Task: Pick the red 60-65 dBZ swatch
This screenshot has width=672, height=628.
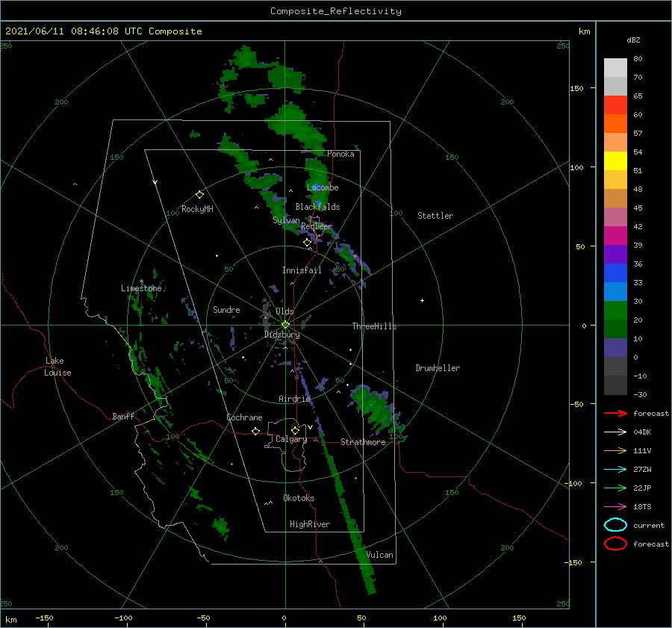Action: [615, 105]
